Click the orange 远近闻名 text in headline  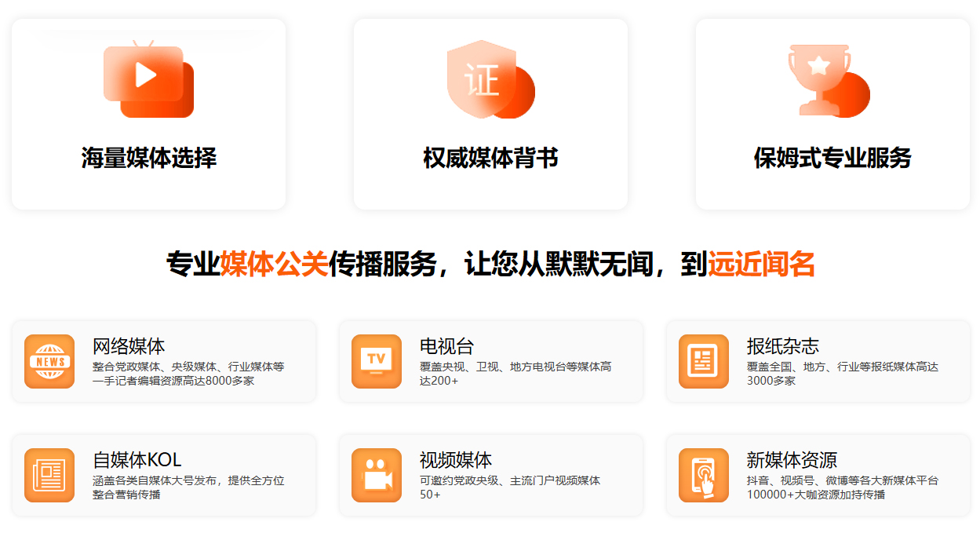761,264
